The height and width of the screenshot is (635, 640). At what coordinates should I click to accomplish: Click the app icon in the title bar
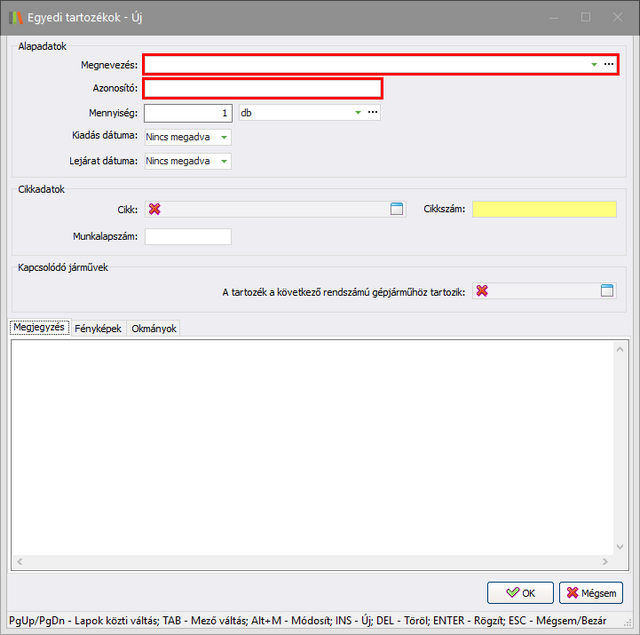[14, 16]
